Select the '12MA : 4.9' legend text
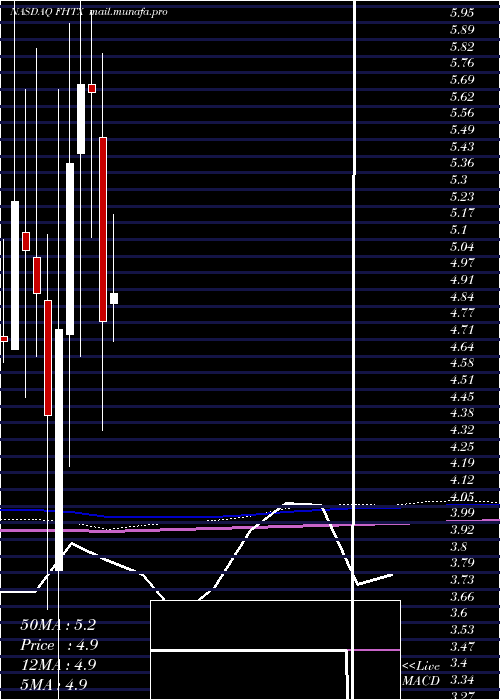 [58, 665]
